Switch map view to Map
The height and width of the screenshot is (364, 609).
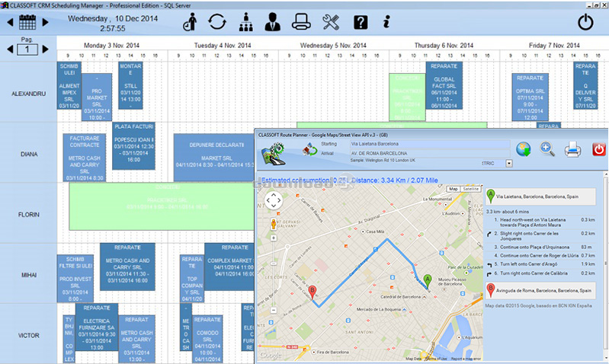454,189
